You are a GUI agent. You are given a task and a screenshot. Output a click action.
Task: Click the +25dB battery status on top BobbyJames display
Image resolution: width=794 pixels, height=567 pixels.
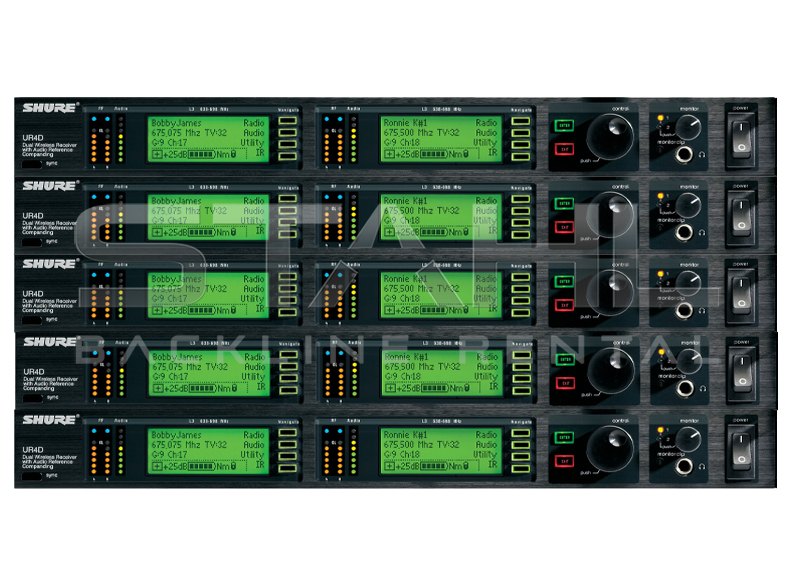click(194, 154)
